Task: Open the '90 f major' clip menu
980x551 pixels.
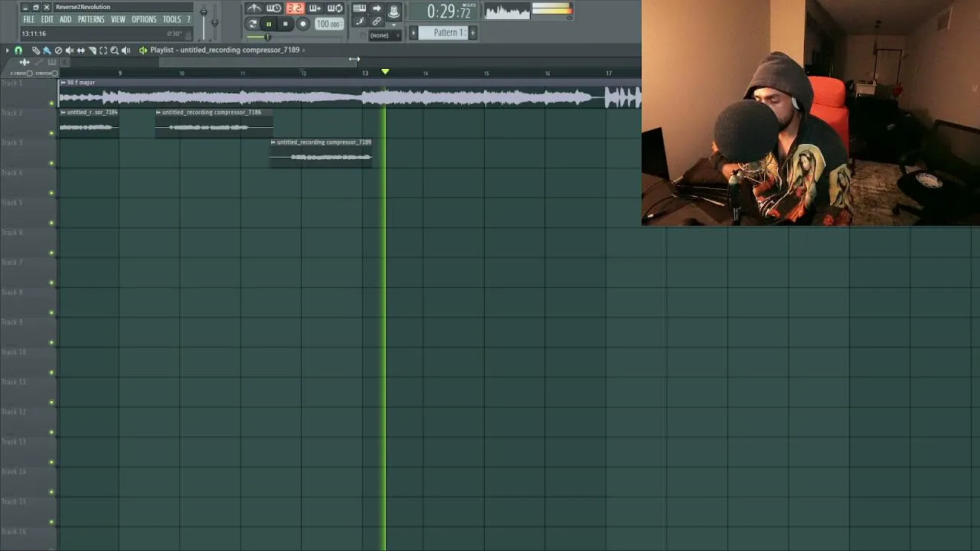Action: coord(63,82)
